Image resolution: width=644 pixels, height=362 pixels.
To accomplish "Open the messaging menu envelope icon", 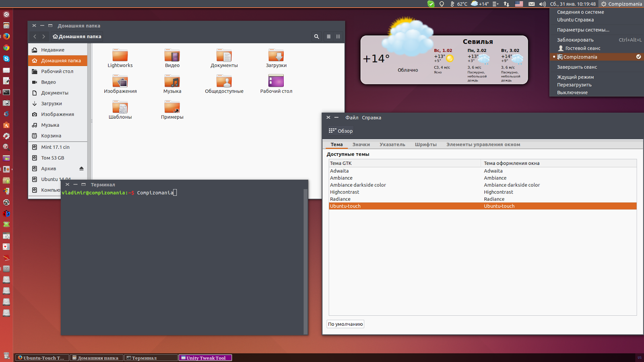I will pos(532,4).
